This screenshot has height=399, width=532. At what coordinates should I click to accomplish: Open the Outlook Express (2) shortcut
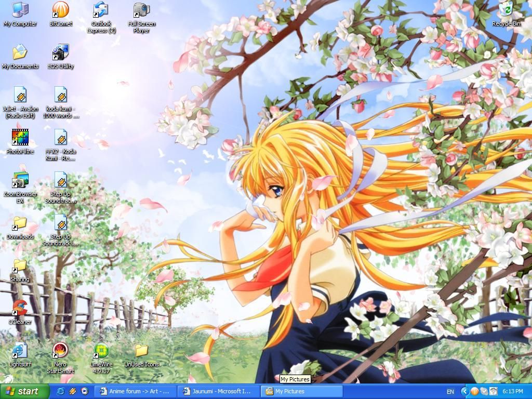point(101,18)
